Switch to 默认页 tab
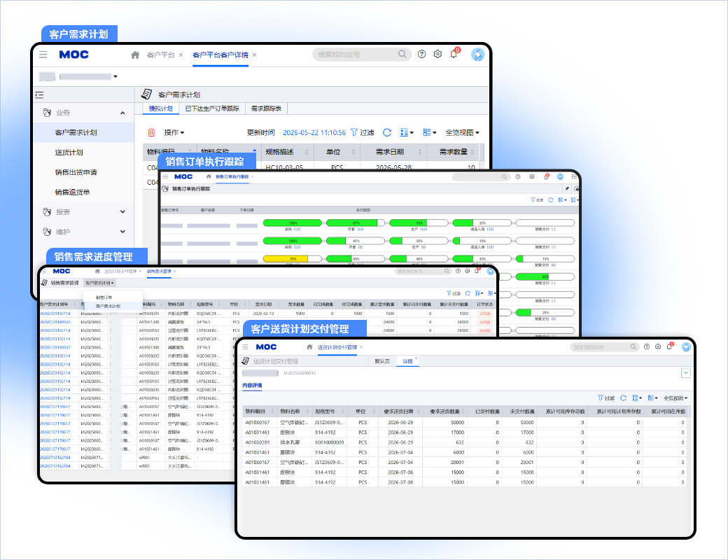728x560 pixels. pos(383,361)
